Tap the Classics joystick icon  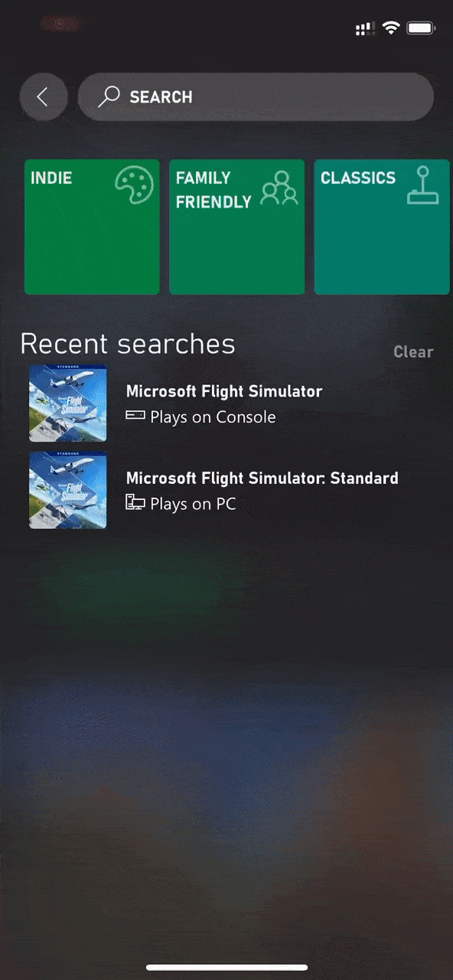(x=423, y=186)
